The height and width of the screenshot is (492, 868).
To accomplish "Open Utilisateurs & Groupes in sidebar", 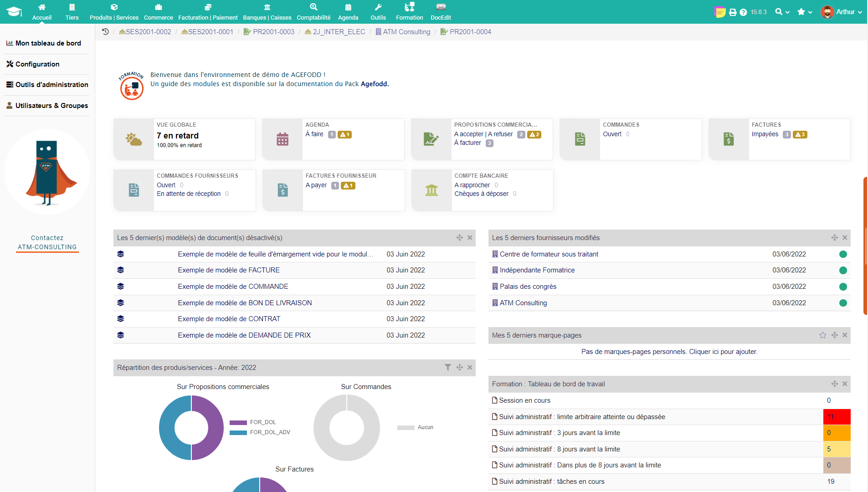I will 47,106.
